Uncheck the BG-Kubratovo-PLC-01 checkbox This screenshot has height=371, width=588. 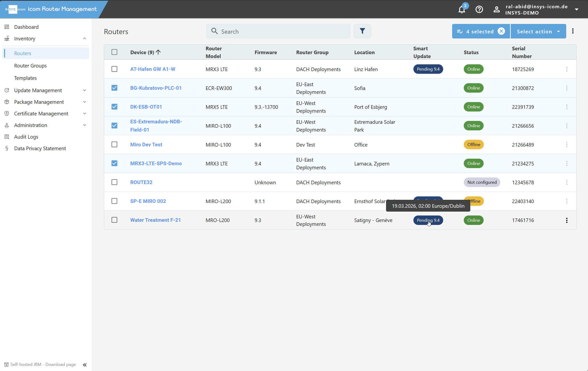point(114,88)
